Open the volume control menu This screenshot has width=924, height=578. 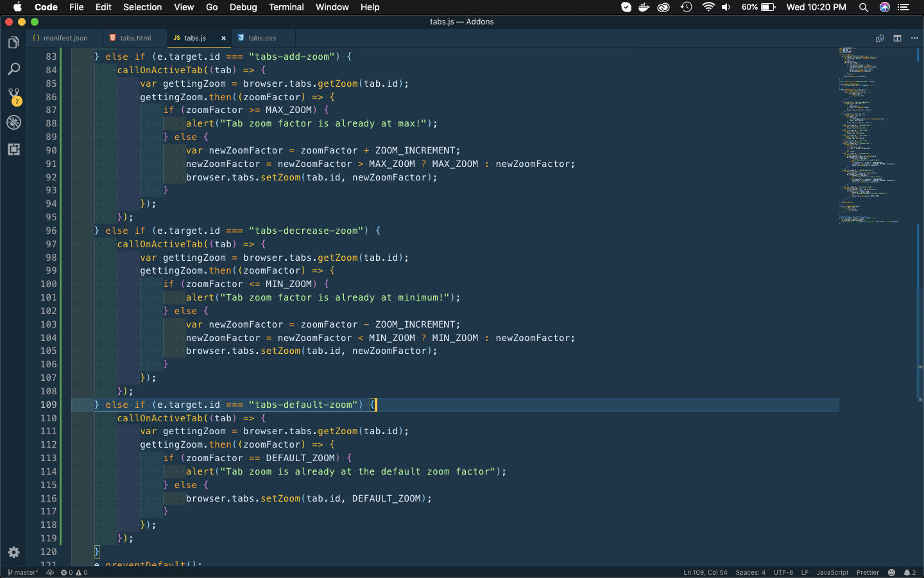(726, 7)
